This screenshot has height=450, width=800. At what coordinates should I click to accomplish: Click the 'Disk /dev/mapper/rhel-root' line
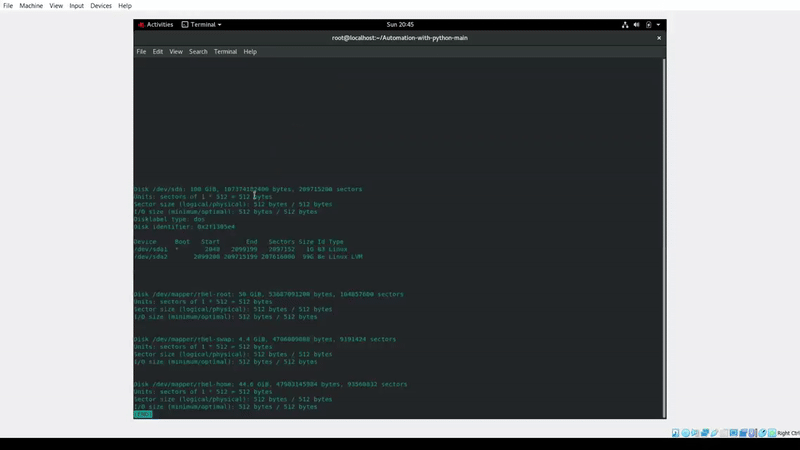click(x=268, y=294)
